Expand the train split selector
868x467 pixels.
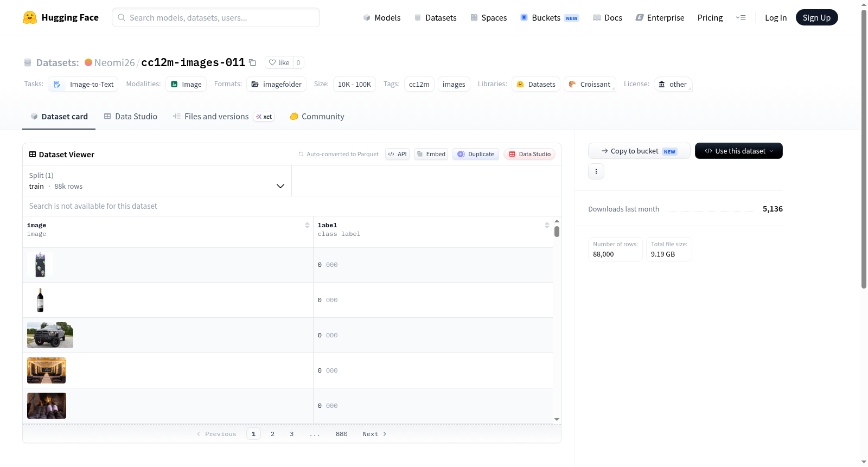click(x=157, y=181)
